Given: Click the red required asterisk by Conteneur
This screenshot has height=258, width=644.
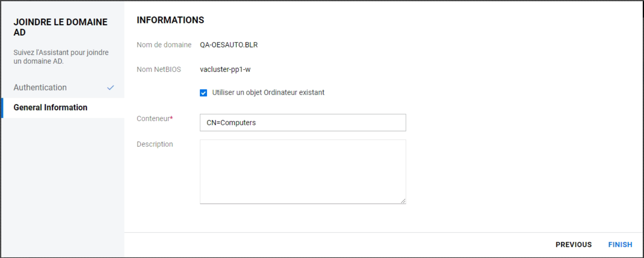Looking at the screenshot, I should (171, 118).
